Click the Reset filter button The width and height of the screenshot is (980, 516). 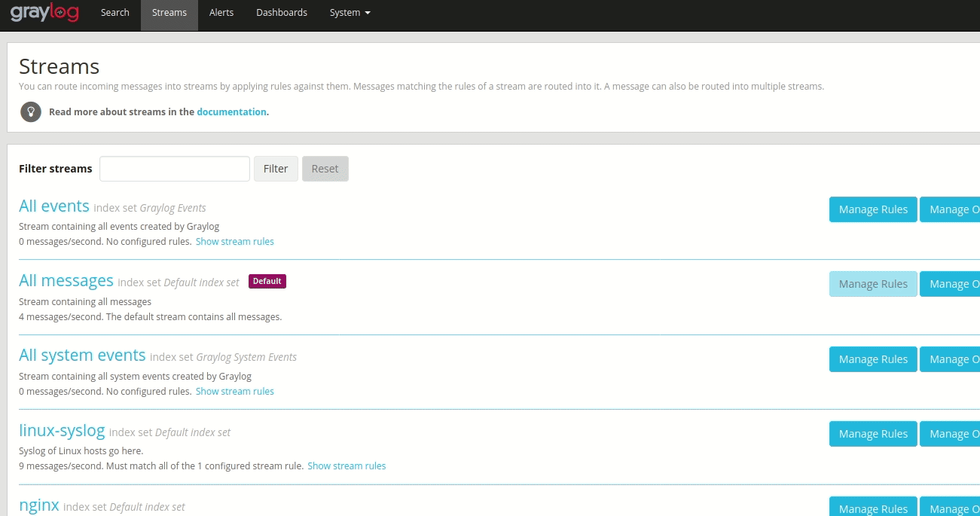tap(325, 169)
